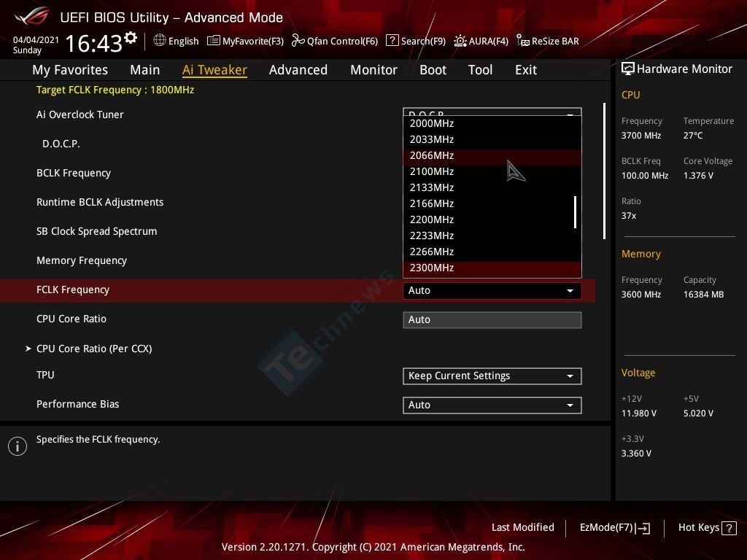
Task: Click the Hardware Monitor screen icon
Action: coord(628,69)
